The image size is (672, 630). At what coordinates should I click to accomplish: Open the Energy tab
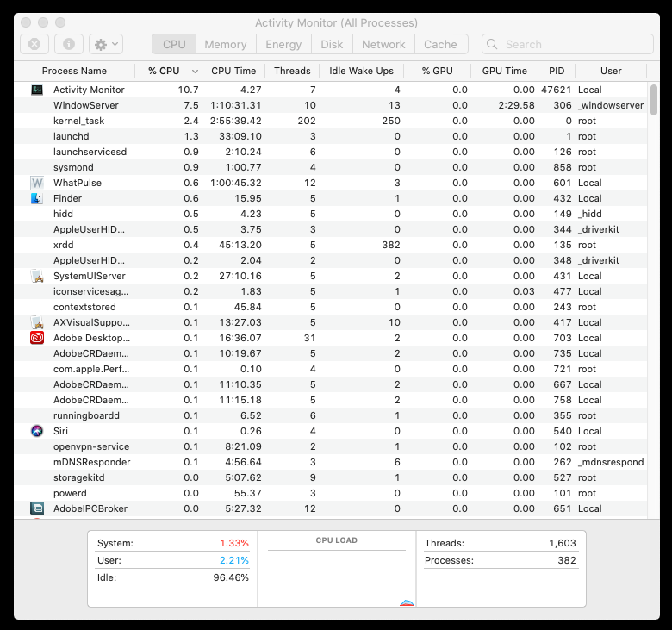pyautogui.click(x=283, y=44)
